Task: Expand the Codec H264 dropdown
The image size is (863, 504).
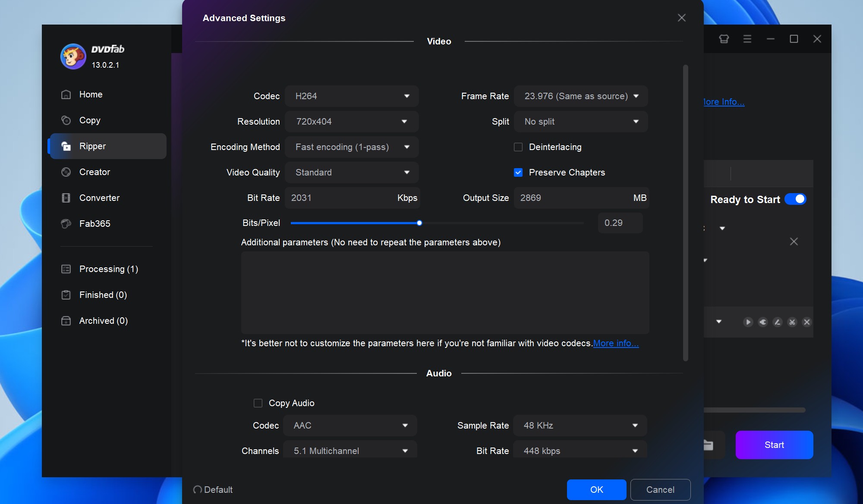Action: pyautogui.click(x=351, y=96)
